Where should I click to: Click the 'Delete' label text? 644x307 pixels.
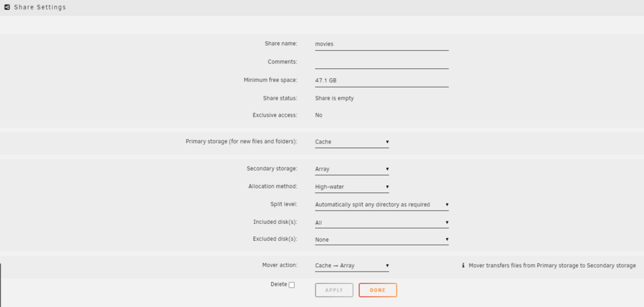tap(278, 284)
